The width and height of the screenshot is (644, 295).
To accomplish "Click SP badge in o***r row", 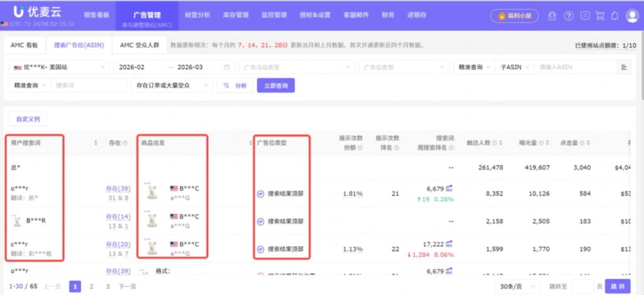I will (260, 194).
